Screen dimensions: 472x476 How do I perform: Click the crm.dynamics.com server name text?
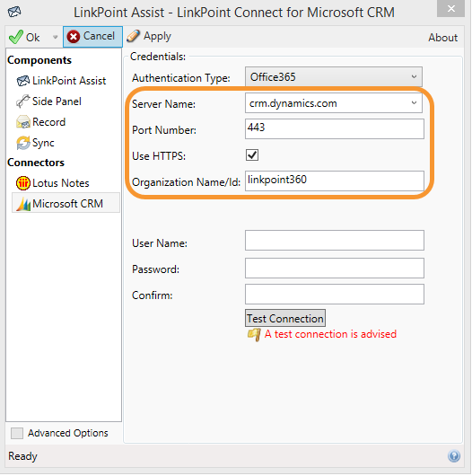coord(293,103)
